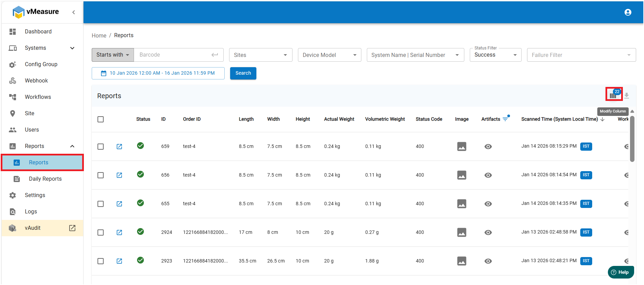644x285 pixels.
Task: Open the Status Filter dropdown
Action: coord(495,55)
